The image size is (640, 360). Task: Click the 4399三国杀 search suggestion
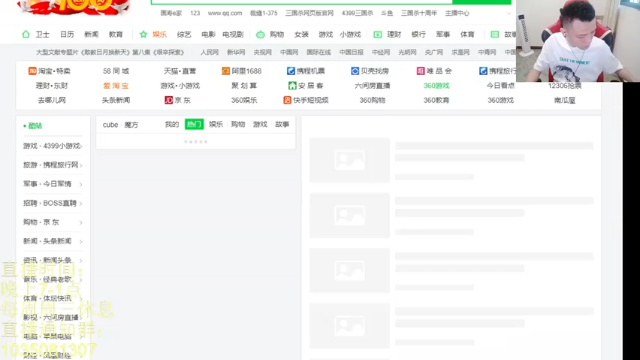pos(358,13)
